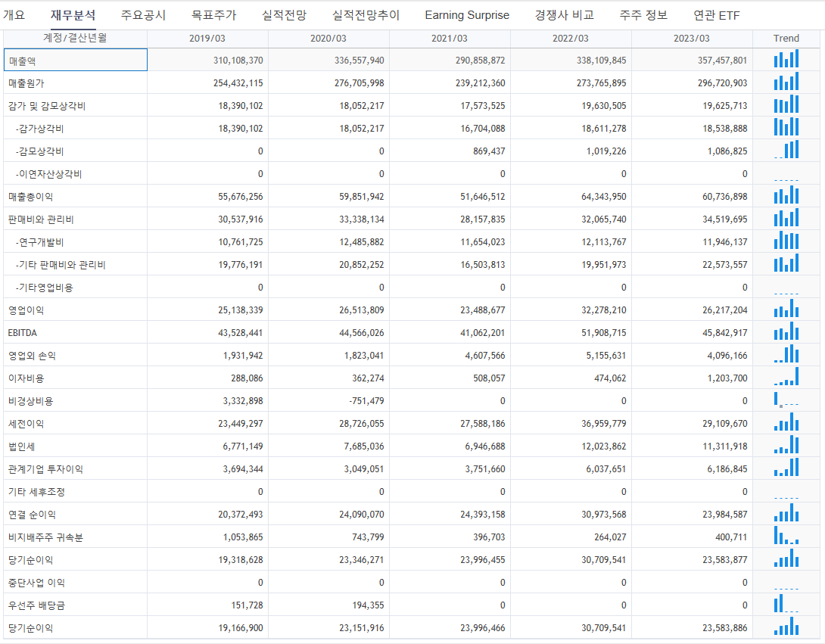Click the value 1,203,700
Screen dimensions: 825x644
(x=727, y=378)
